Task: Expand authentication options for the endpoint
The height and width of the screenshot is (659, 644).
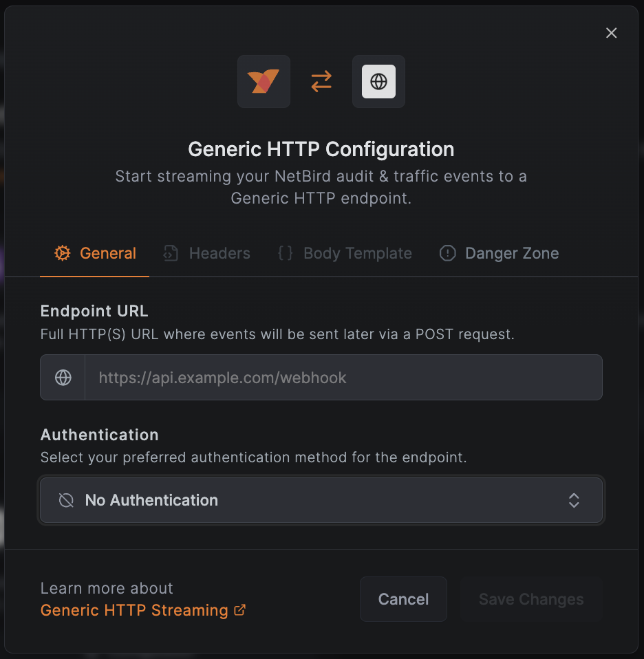Action: point(321,500)
